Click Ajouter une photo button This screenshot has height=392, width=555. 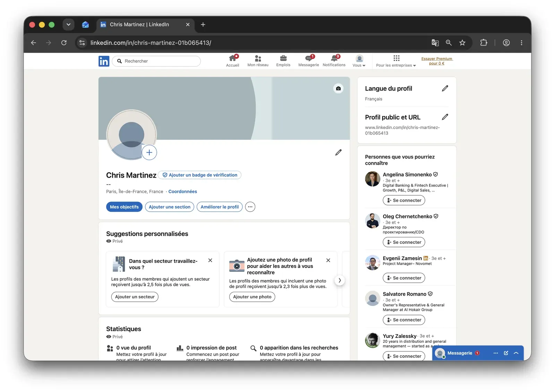(x=252, y=297)
